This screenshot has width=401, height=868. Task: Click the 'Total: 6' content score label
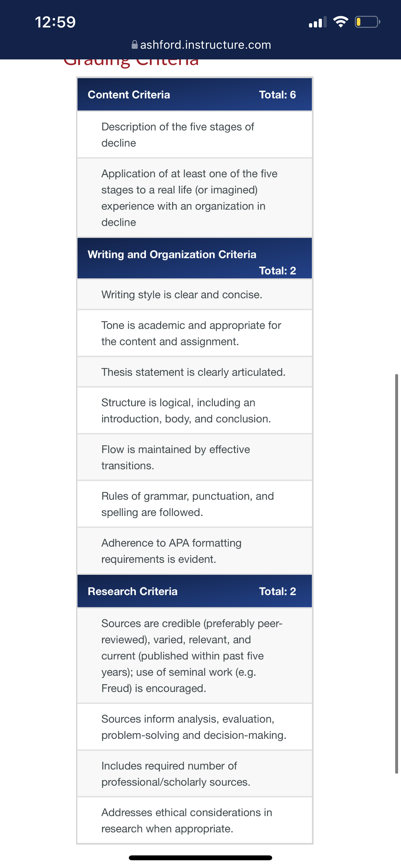(x=277, y=95)
